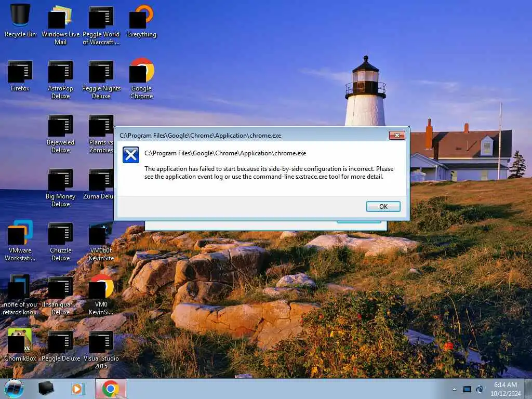This screenshot has width=532, height=399.
Task: Select the ChomikBox desktop icon
Action: point(20,344)
